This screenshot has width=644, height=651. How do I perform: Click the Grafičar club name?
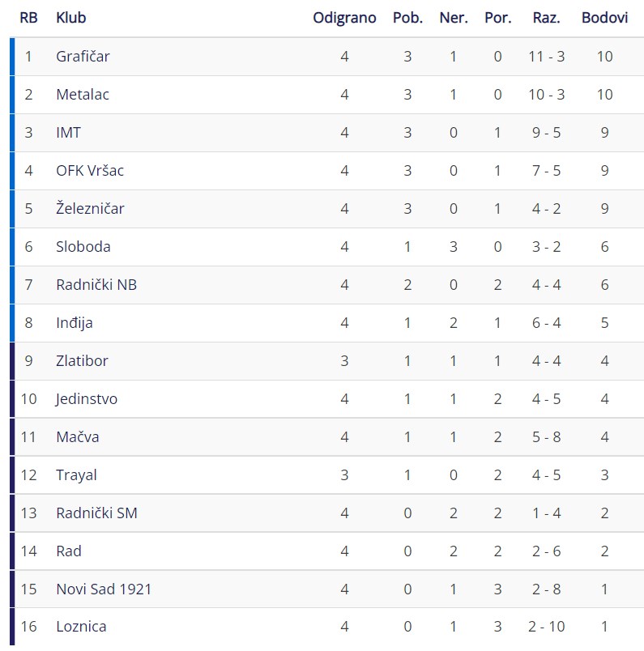pos(83,56)
